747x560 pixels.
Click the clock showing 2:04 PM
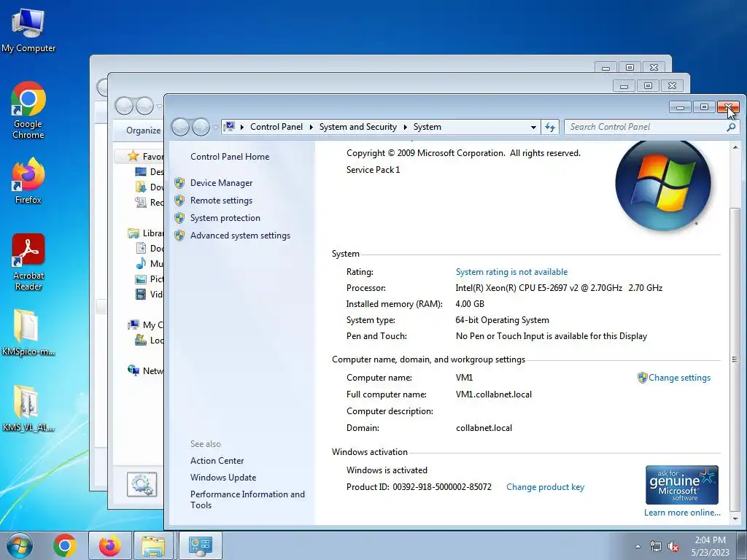[x=711, y=546]
